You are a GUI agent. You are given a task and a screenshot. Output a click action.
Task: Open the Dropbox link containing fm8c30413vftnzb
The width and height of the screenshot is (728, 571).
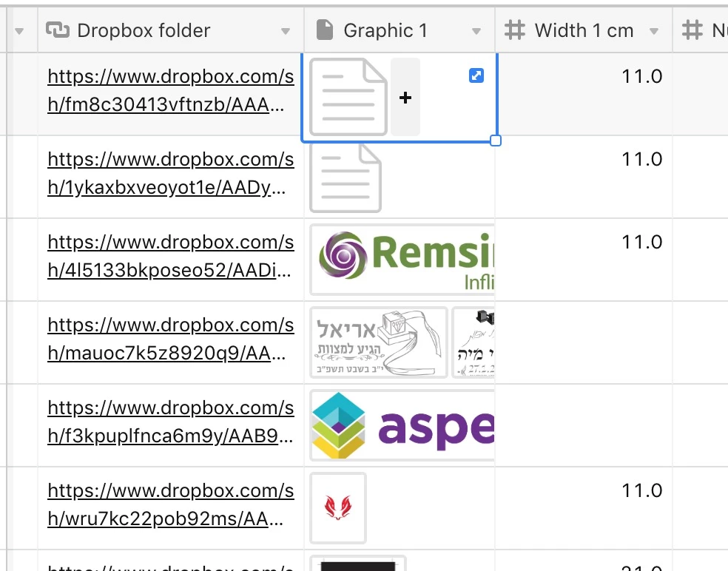(x=171, y=90)
